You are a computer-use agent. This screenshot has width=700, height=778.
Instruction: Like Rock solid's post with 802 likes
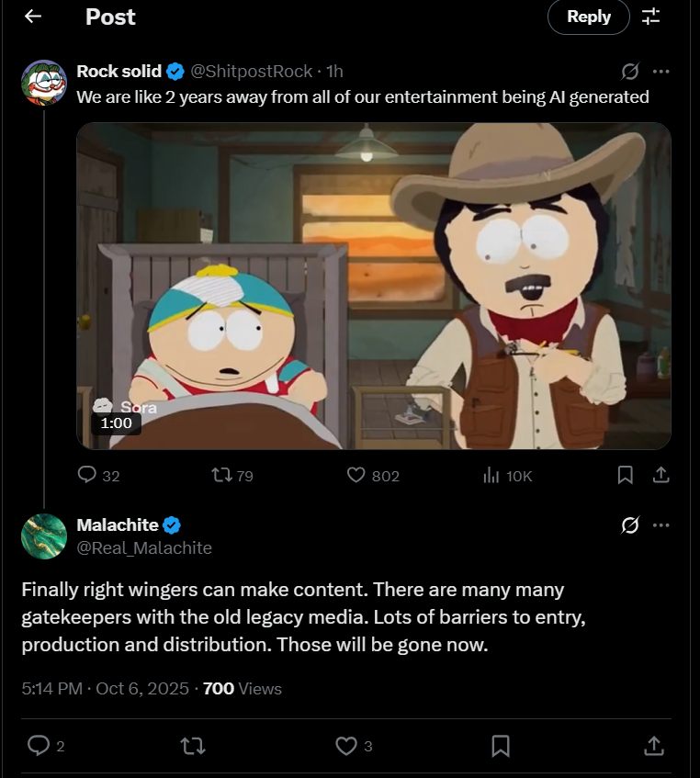point(356,475)
